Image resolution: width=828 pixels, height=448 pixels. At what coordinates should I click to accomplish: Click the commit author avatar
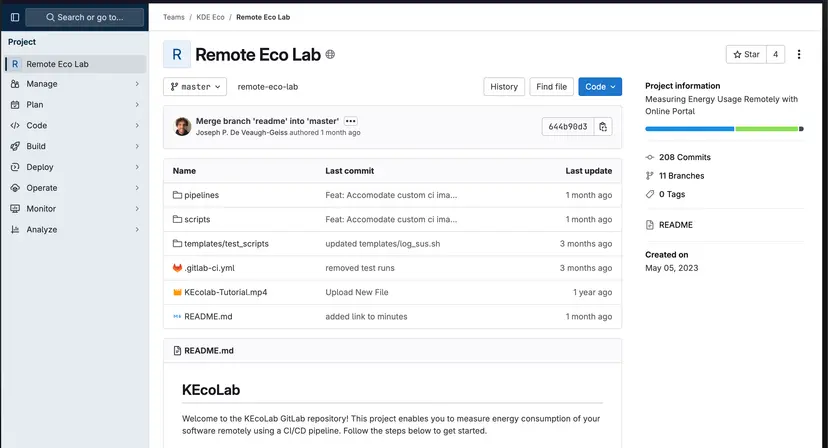coord(182,127)
